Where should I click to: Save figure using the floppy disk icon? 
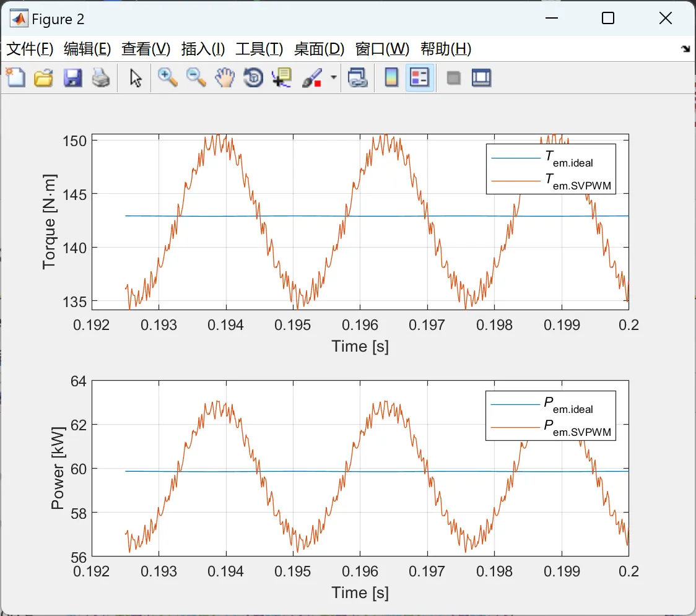[73, 78]
